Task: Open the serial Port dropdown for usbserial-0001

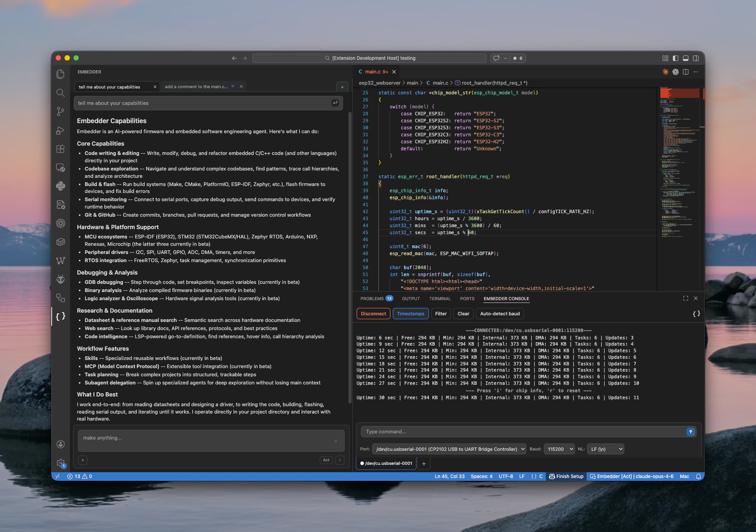Action: pos(449,449)
